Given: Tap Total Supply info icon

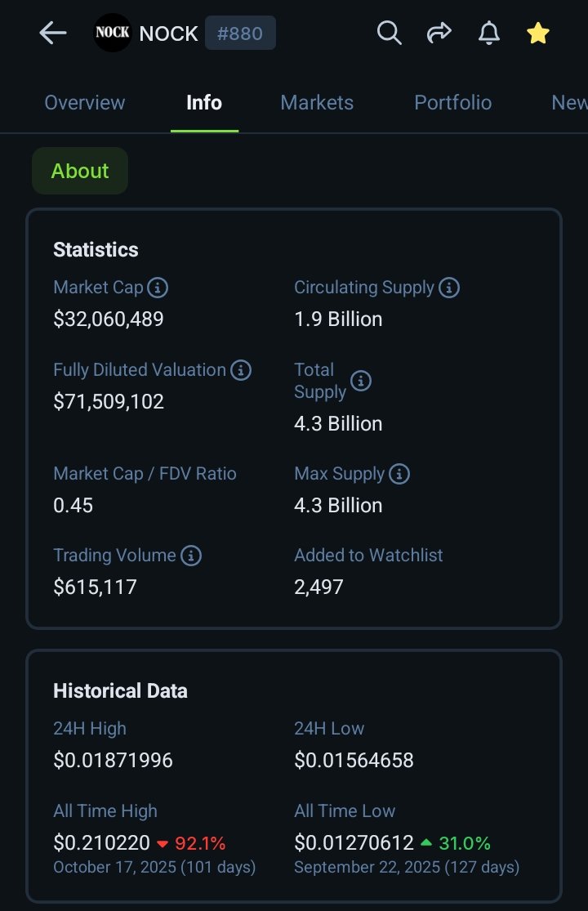Looking at the screenshot, I should pyautogui.click(x=361, y=381).
